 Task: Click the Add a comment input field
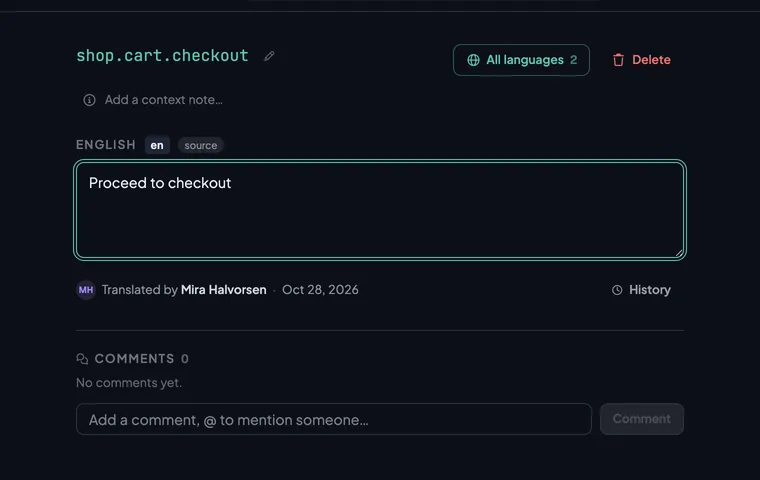pyautogui.click(x=334, y=419)
